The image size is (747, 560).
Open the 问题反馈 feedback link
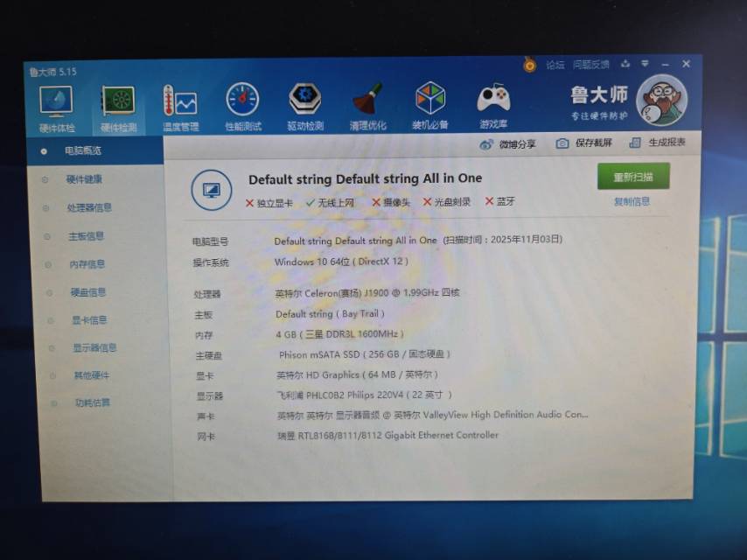[590, 65]
